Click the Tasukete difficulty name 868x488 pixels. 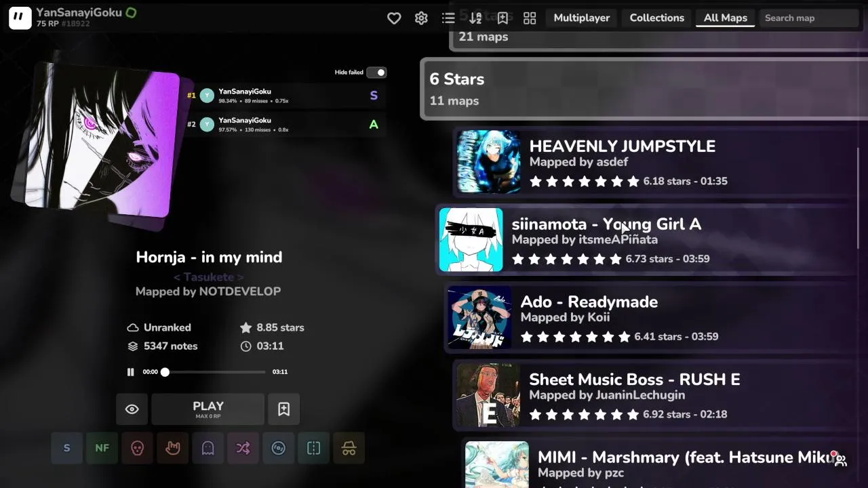(x=208, y=277)
